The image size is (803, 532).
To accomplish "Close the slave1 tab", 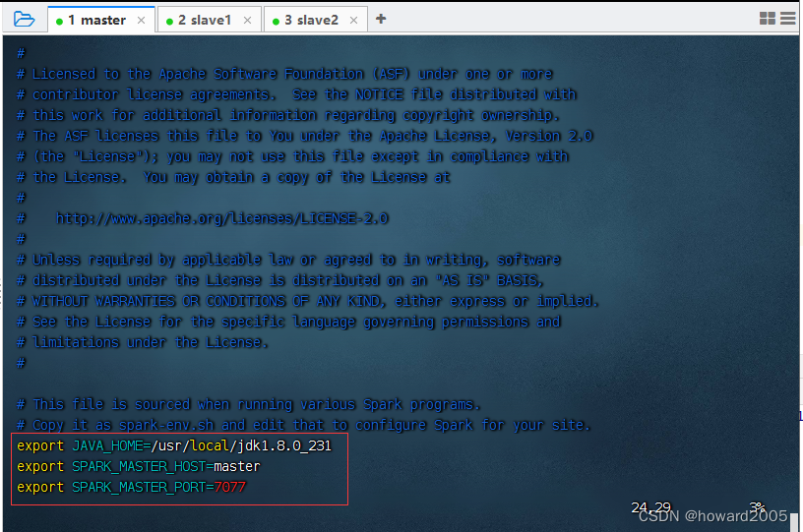I will click(247, 21).
